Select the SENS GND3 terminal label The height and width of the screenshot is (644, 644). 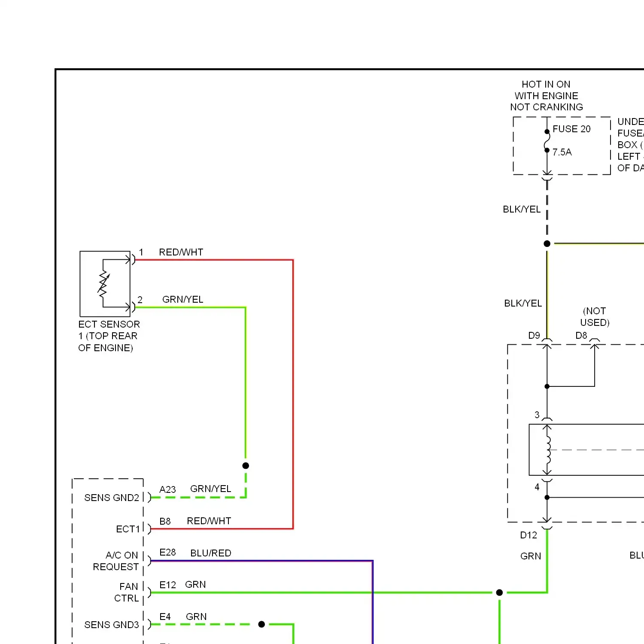(x=112, y=625)
